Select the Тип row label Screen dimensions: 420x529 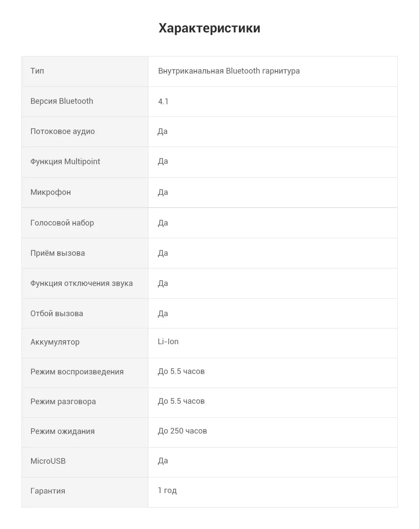click(37, 71)
